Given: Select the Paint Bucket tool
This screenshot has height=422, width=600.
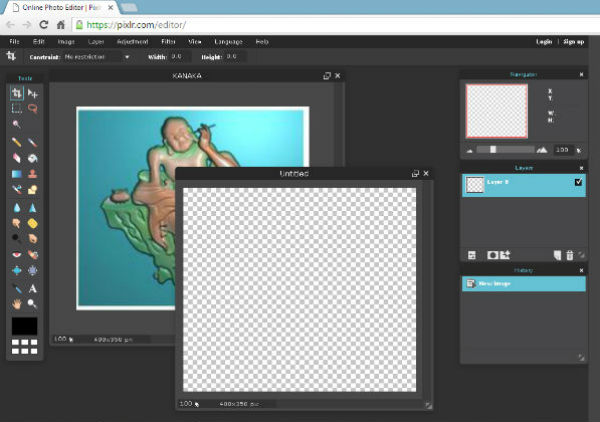Looking at the screenshot, I should 33,158.
